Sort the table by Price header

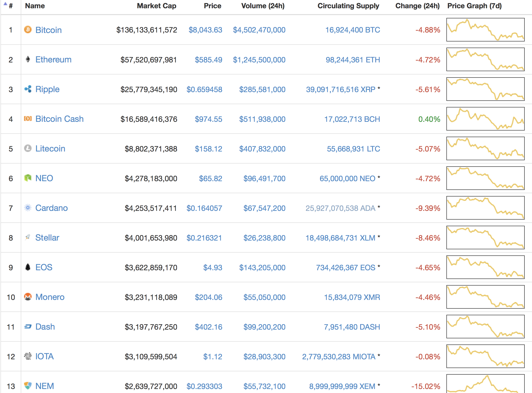(212, 6)
